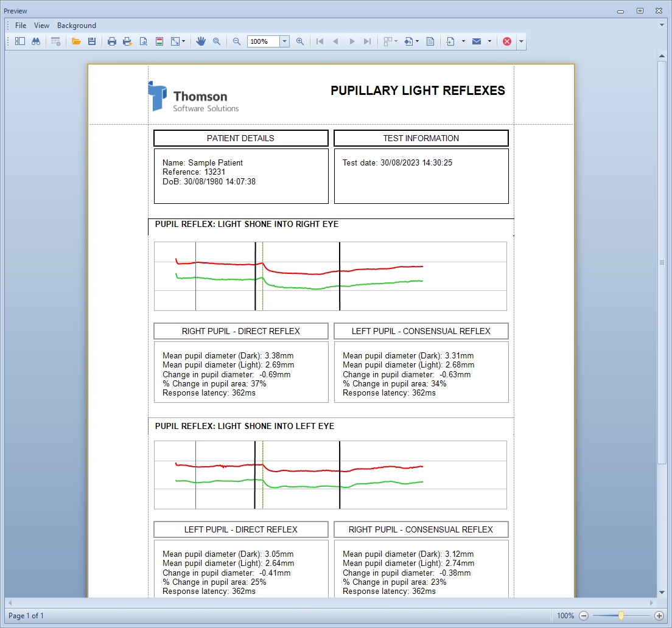Save the report using the floppy disk icon

[x=92, y=41]
